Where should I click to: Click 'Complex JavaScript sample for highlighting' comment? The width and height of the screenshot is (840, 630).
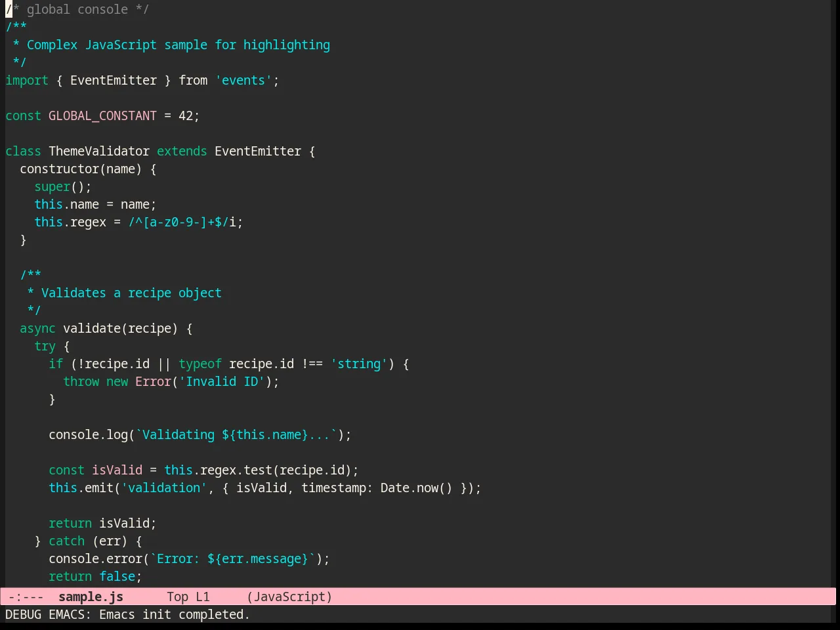(178, 45)
